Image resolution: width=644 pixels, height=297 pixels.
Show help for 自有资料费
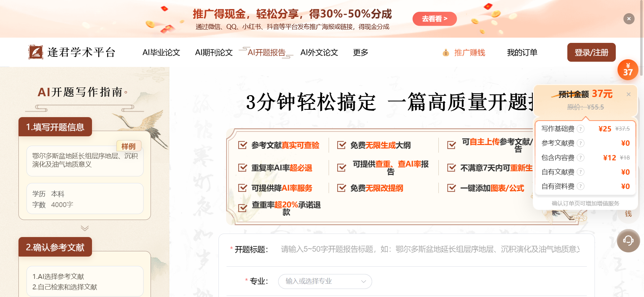(x=581, y=186)
